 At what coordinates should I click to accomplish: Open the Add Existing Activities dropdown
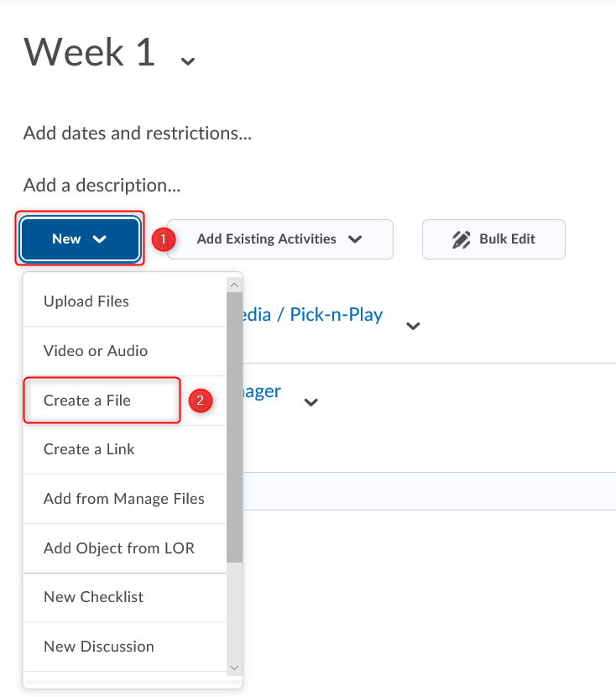[x=279, y=239]
